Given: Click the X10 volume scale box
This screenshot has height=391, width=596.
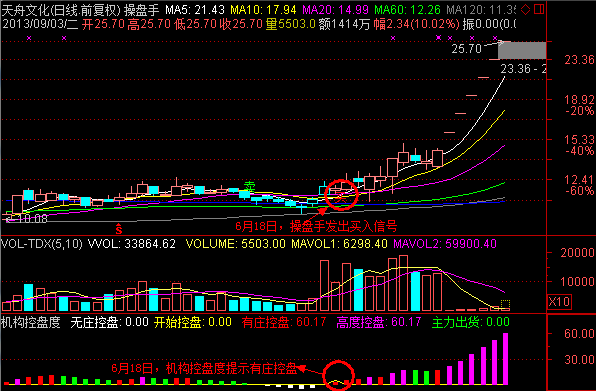Looking at the screenshot, I should click(559, 302).
